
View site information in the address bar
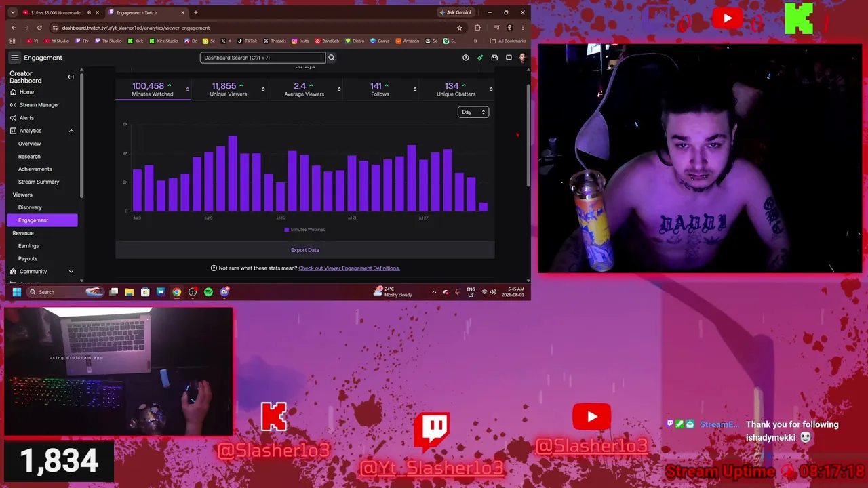[x=55, y=28]
